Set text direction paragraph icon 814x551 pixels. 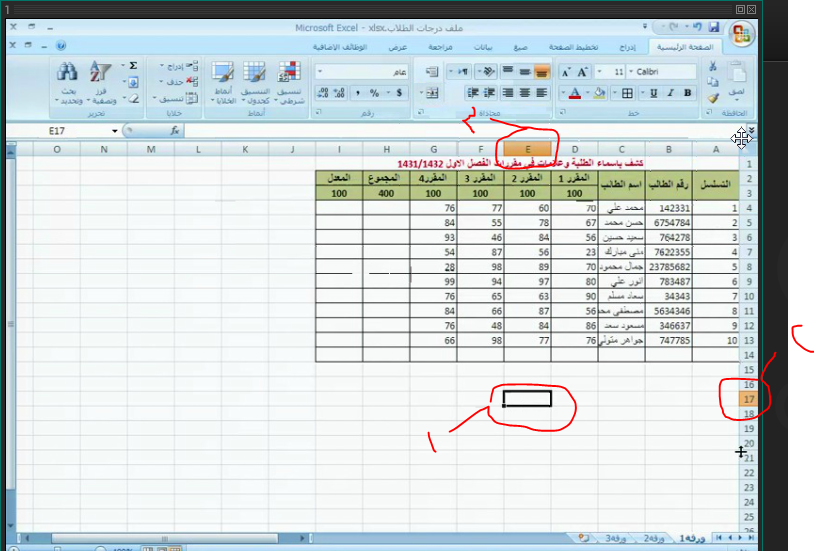click(x=463, y=72)
